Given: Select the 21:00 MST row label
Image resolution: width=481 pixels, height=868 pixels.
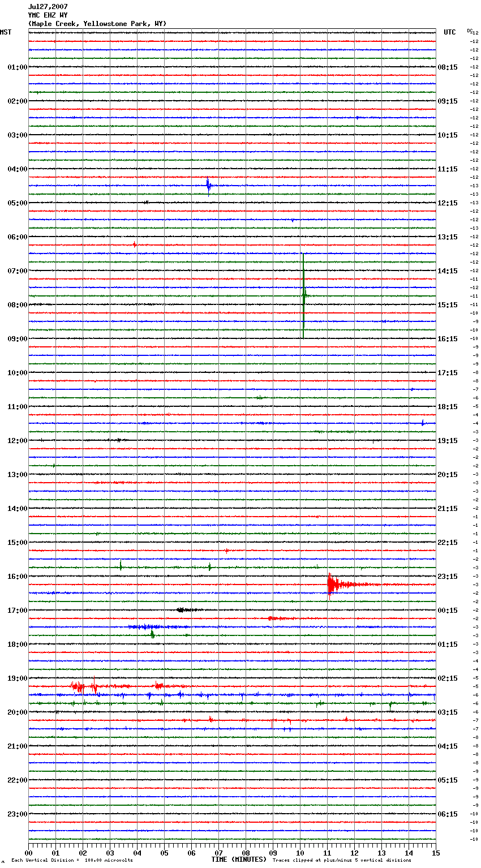Looking at the screenshot, I should pyautogui.click(x=18, y=746).
